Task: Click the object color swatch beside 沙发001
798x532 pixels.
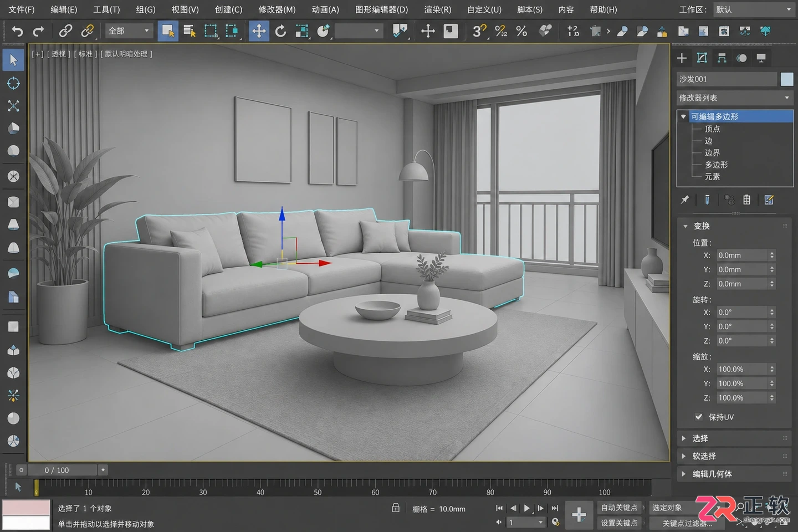Action: (x=787, y=79)
